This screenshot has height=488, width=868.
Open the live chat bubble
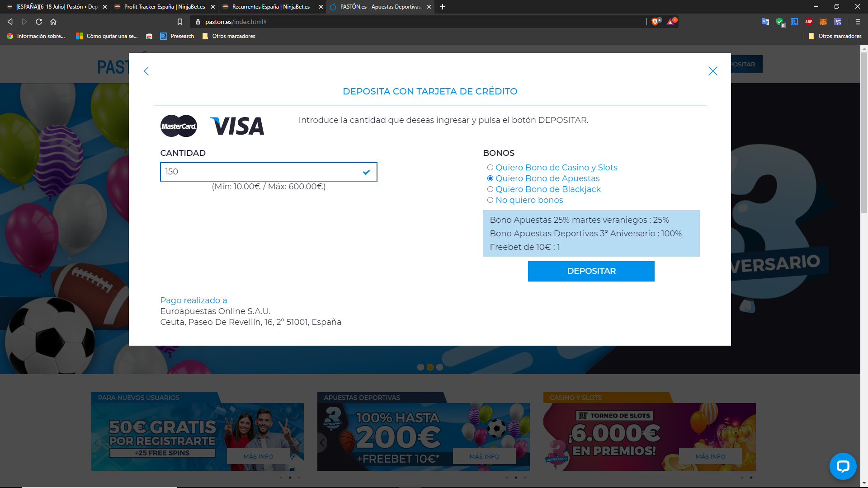(843, 466)
